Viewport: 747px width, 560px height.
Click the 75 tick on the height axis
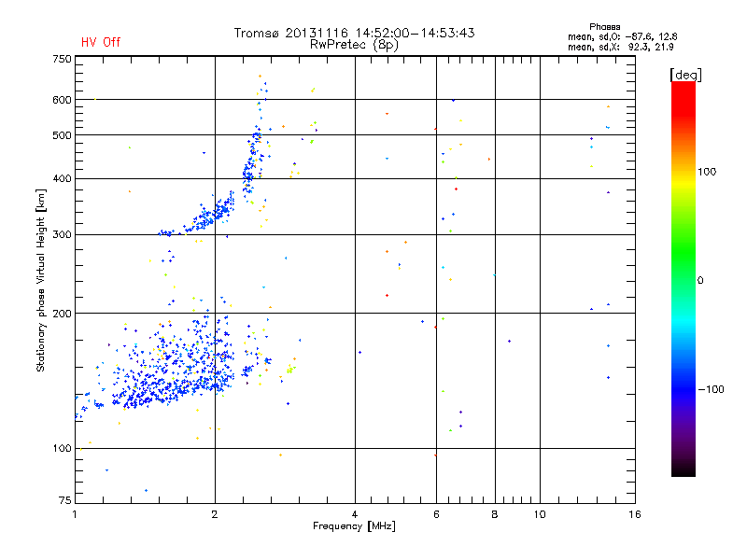click(x=63, y=501)
